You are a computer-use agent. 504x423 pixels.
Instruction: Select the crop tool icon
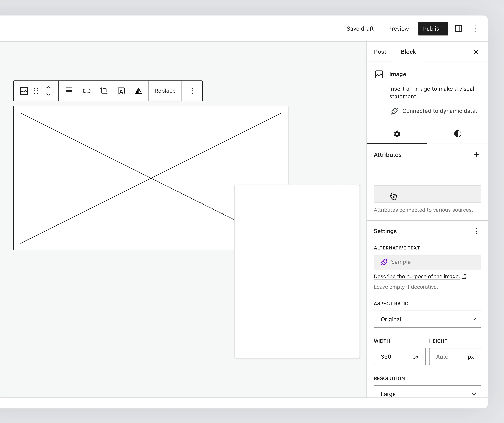104,91
